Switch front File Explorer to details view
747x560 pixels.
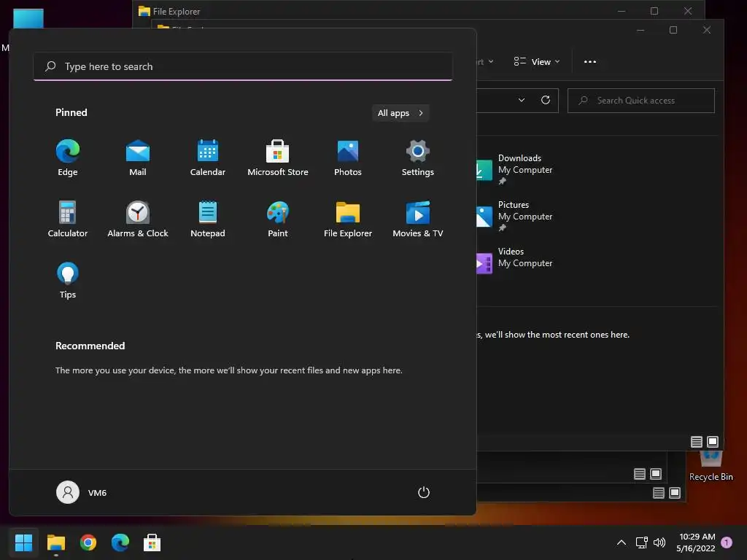(696, 442)
